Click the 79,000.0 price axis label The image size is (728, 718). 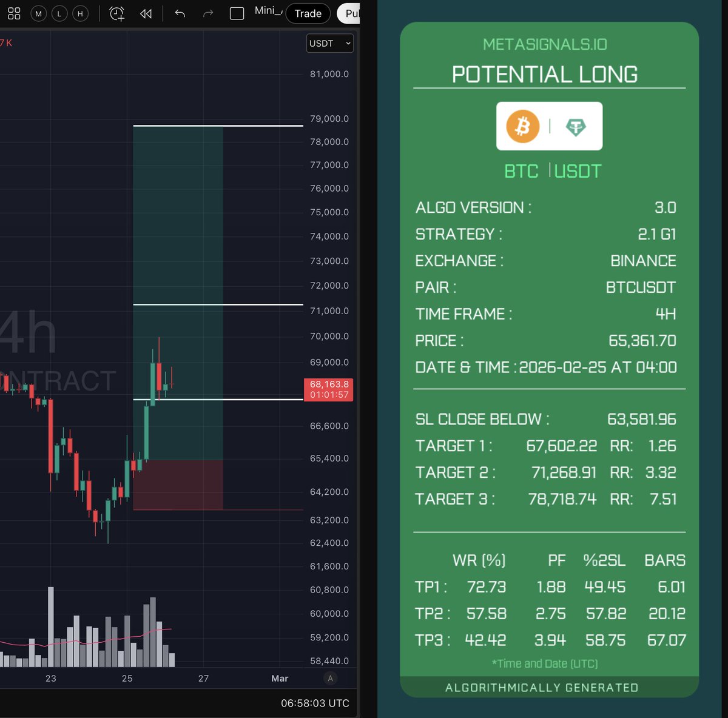329,118
